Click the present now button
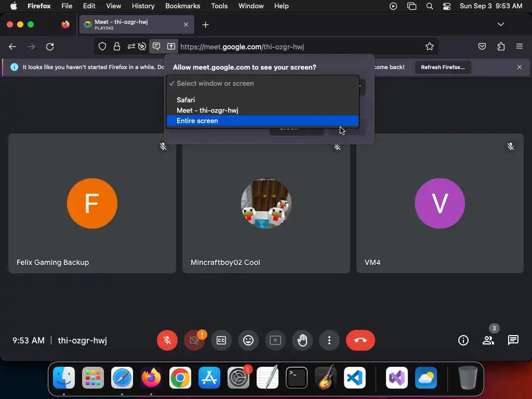Screen dimensions: 532x399 pos(275,340)
